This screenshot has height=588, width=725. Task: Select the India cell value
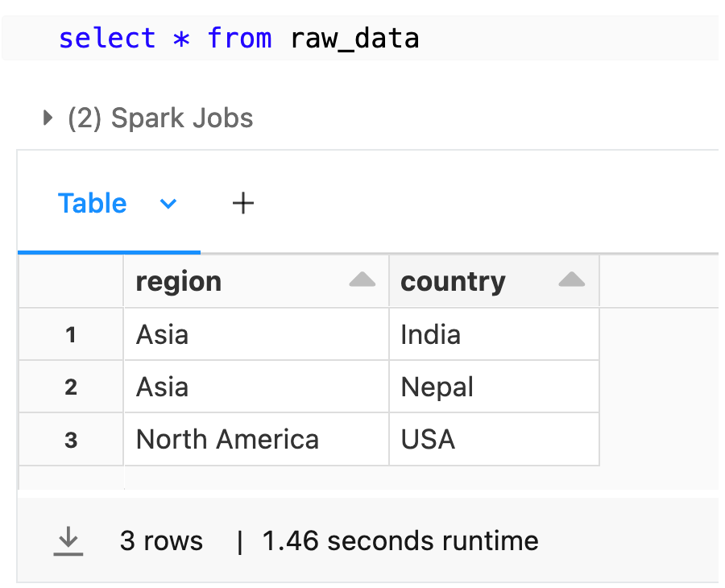431,333
